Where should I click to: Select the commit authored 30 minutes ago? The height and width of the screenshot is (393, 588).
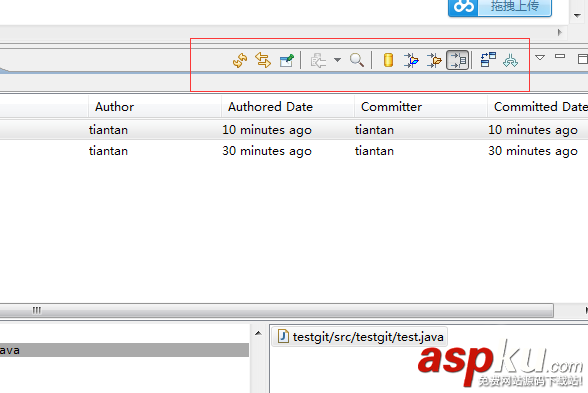tap(294, 151)
